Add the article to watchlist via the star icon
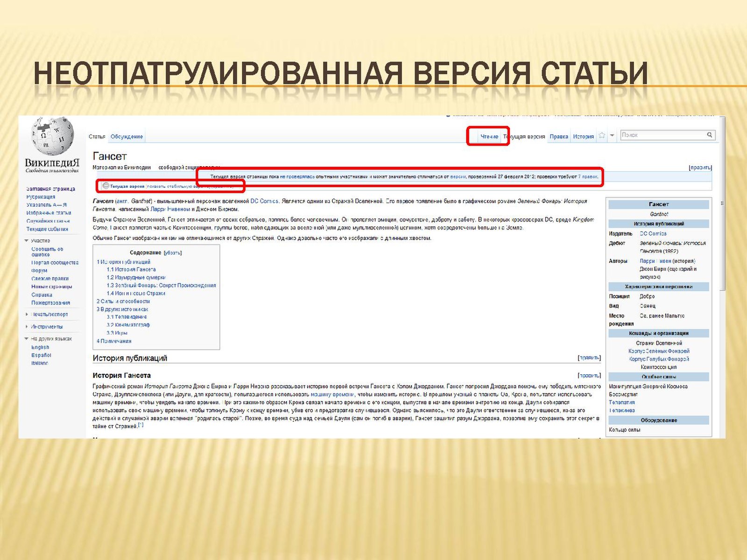Screen dimensions: 747x560 click(602, 136)
